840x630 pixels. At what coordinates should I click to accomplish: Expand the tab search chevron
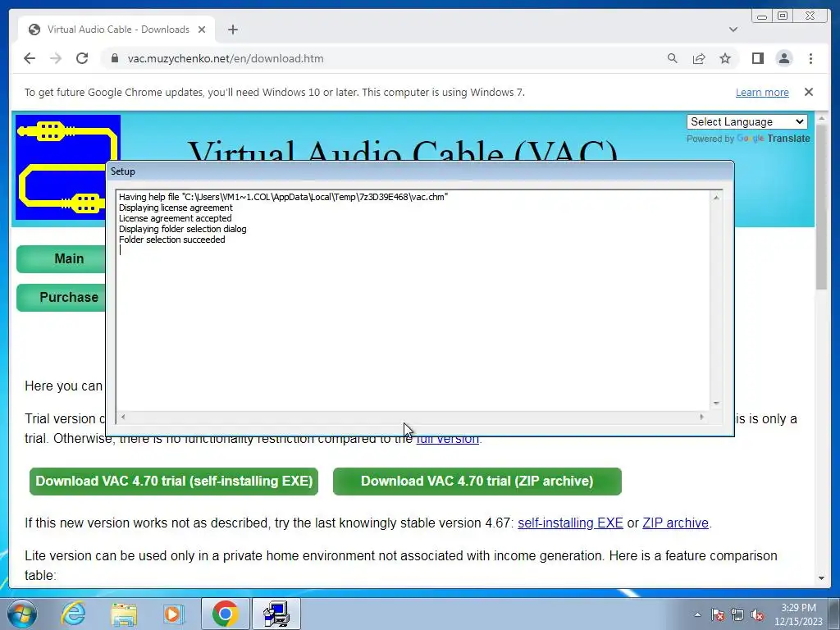point(733,30)
